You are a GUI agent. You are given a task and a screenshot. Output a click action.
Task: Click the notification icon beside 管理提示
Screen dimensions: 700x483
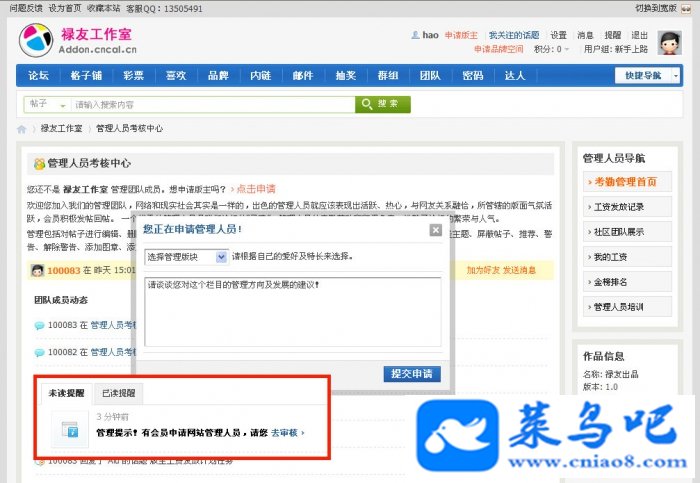click(x=70, y=429)
